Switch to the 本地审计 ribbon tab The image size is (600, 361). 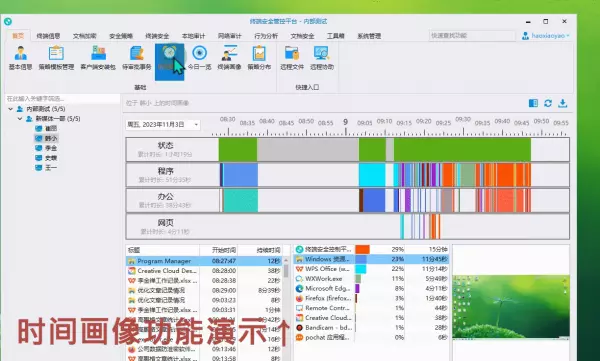(x=193, y=36)
